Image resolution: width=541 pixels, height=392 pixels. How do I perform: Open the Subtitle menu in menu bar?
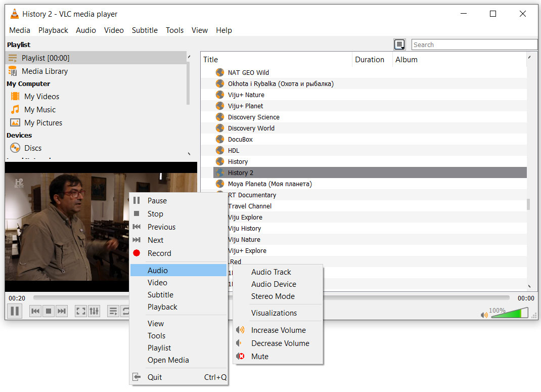145,30
